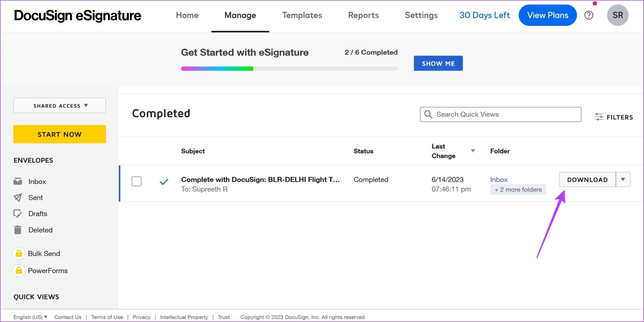Open the Filters panel
This screenshot has height=322, width=644.
(613, 117)
